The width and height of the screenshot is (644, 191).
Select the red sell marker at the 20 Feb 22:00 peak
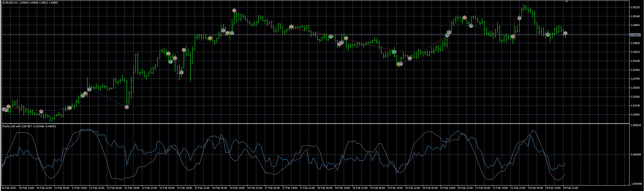point(464,18)
